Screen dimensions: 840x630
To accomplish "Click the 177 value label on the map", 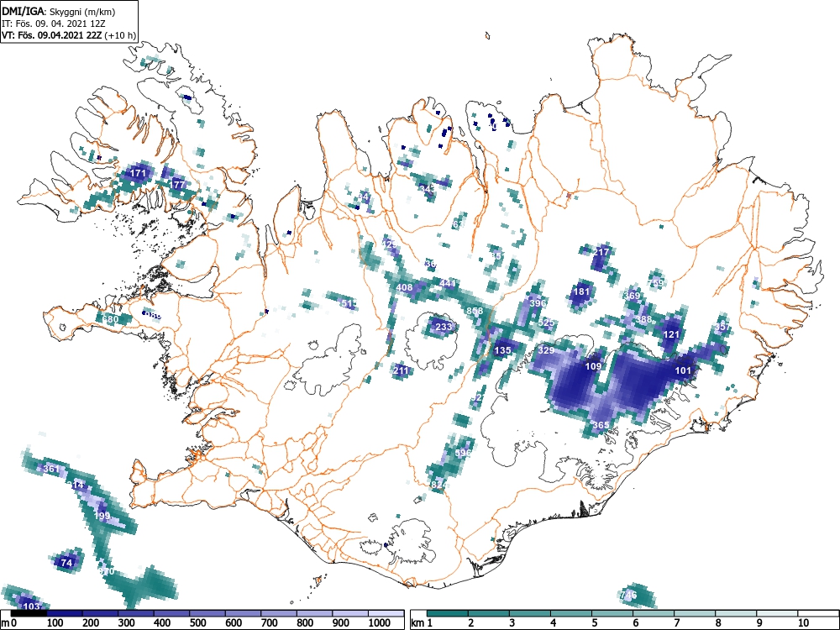I will pyautogui.click(x=177, y=184).
